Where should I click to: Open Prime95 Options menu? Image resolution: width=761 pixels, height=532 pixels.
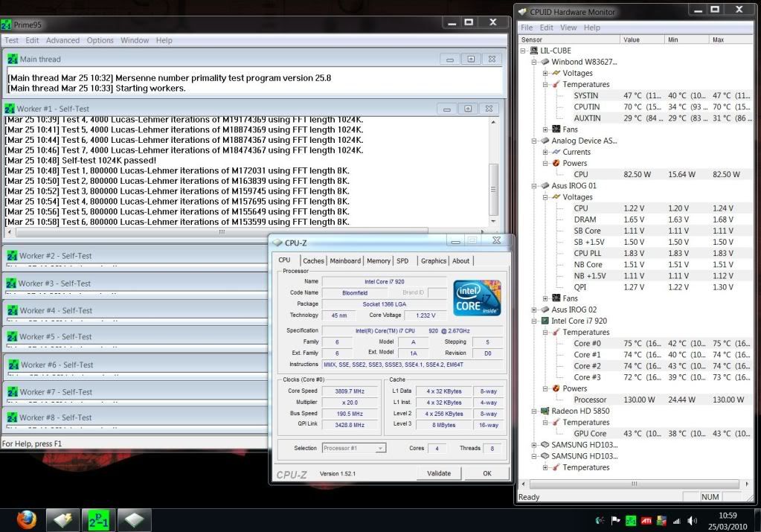100,40
